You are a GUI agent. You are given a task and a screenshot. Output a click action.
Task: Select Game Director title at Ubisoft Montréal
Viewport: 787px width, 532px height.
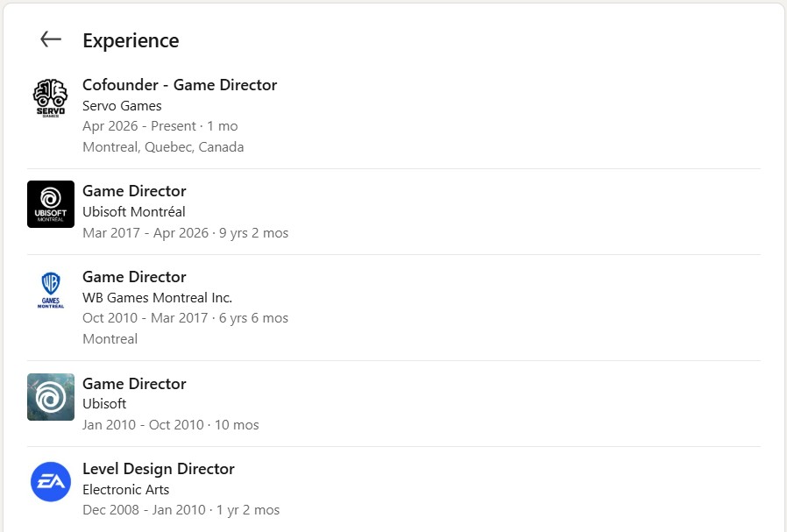(134, 191)
